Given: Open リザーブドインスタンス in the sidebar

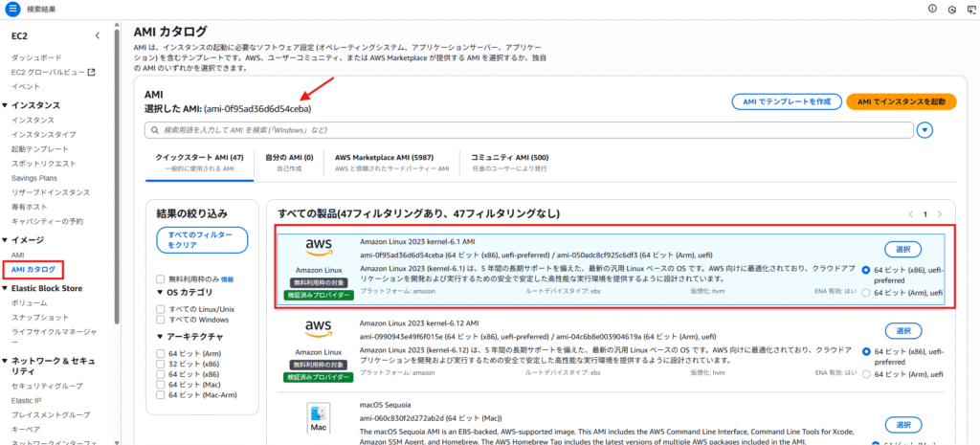Looking at the screenshot, I should (51, 192).
